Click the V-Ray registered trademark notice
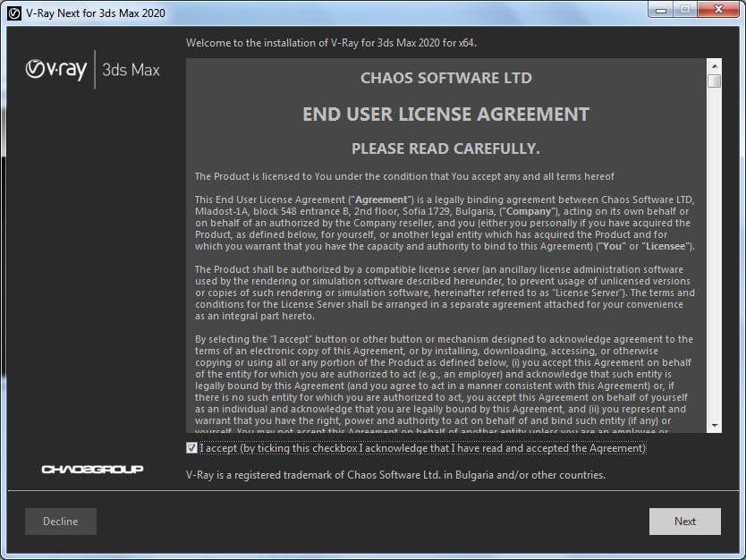The height and width of the screenshot is (560, 746). click(396, 475)
